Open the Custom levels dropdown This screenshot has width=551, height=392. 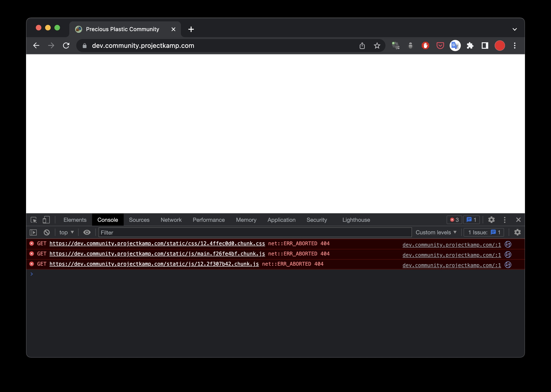coord(436,232)
